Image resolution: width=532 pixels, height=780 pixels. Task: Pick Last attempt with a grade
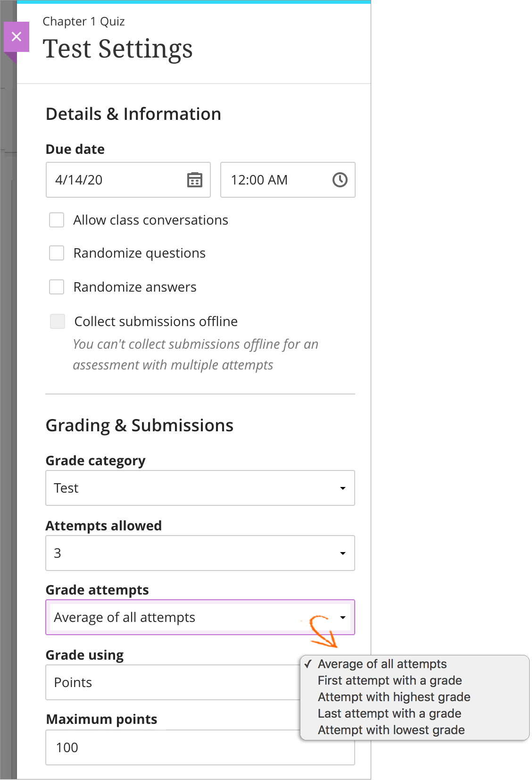(x=389, y=713)
